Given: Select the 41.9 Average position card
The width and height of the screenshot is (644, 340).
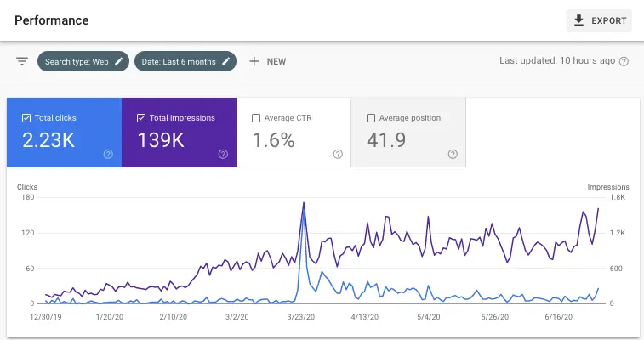Looking at the screenshot, I should coord(408,133).
